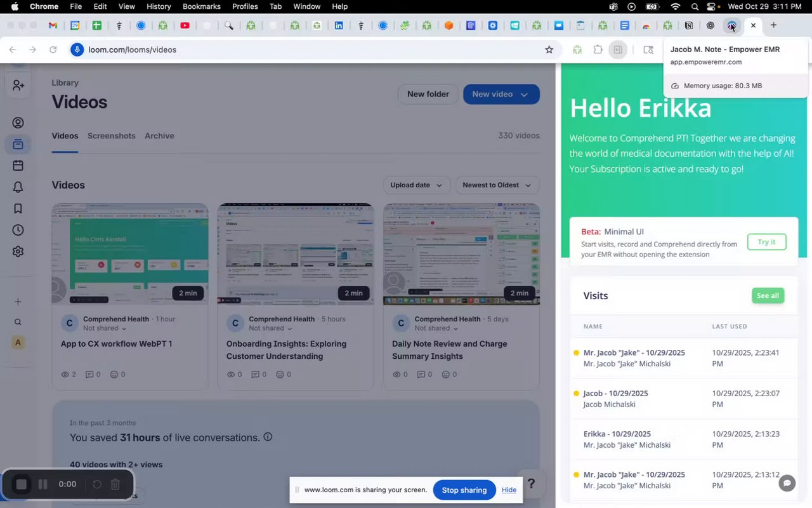Image resolution: width=812 pixels, height=508 pixels.
Task: Click See all in Visits panel
Action: 768,296
